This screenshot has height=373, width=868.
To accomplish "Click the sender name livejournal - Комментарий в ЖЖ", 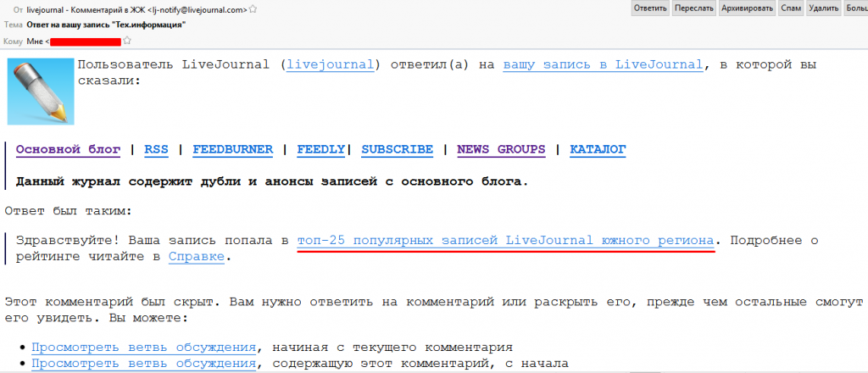I will pyautogui.click(x=86, y=9).
